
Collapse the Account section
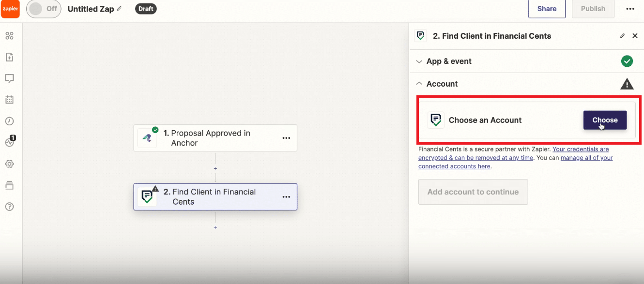tap(526, 84)
